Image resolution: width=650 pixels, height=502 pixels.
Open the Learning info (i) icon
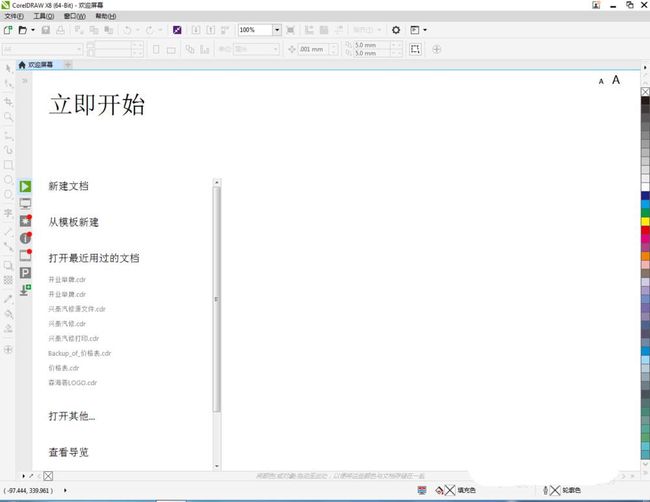point(25,238)
